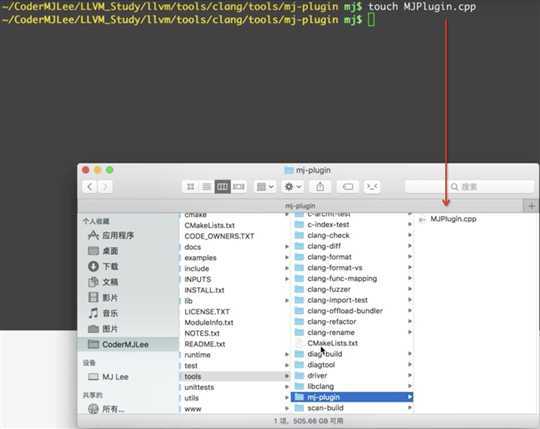Select the clang-import-test folder

(337, 300)
